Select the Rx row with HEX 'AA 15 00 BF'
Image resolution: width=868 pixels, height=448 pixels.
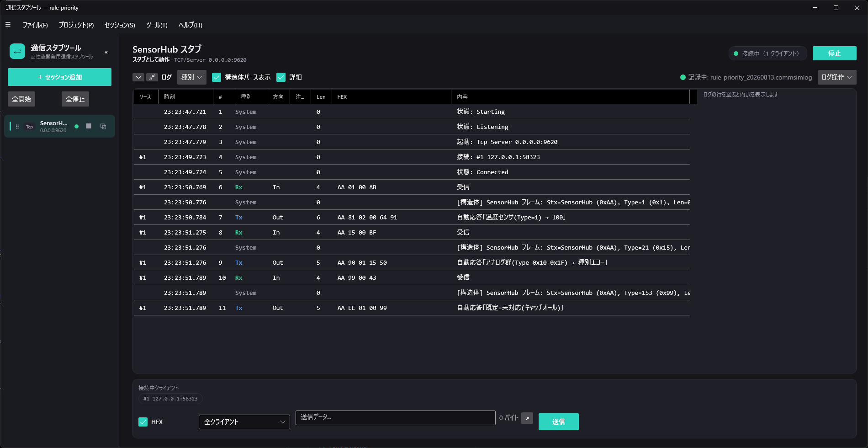pos(412,232)
